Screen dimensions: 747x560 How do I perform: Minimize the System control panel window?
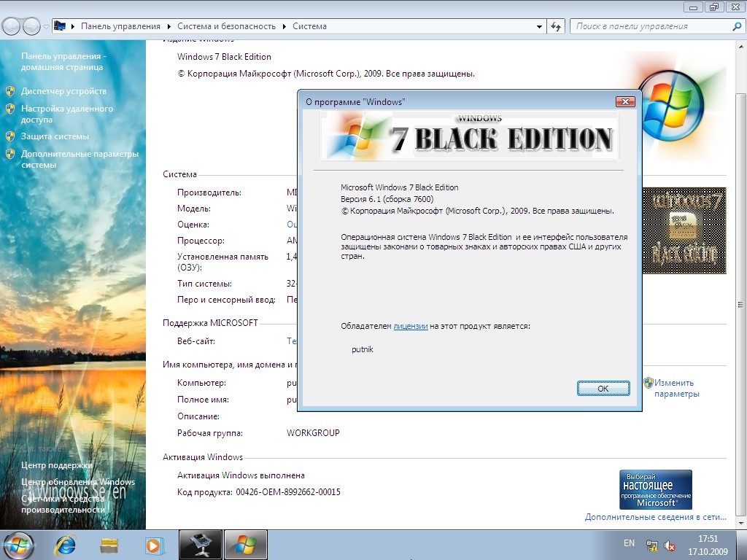click(693, 7)
